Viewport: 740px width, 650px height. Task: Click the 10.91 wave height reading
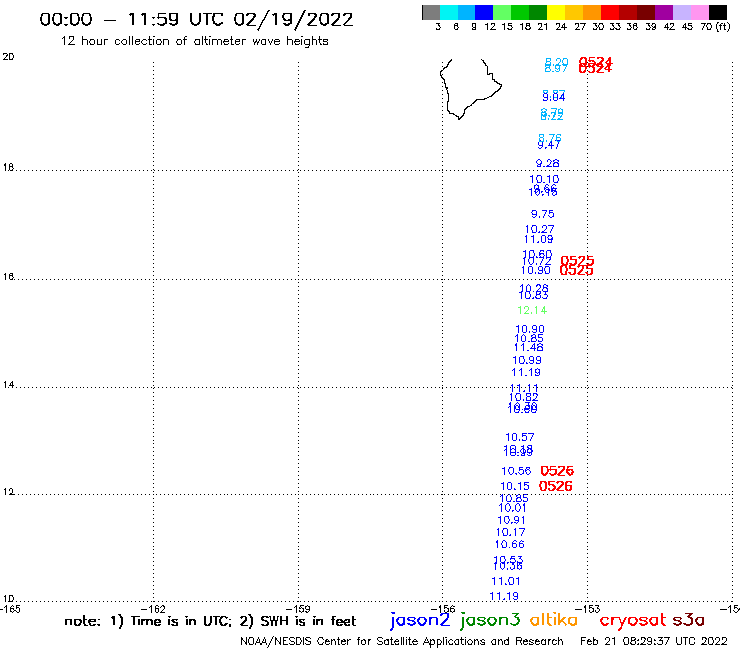click(511, 520)
